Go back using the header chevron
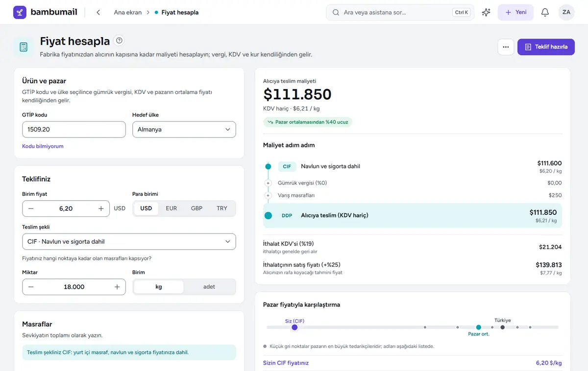This screenshot has width=588, height=371. pyautogui.click(x=98, y=12)
